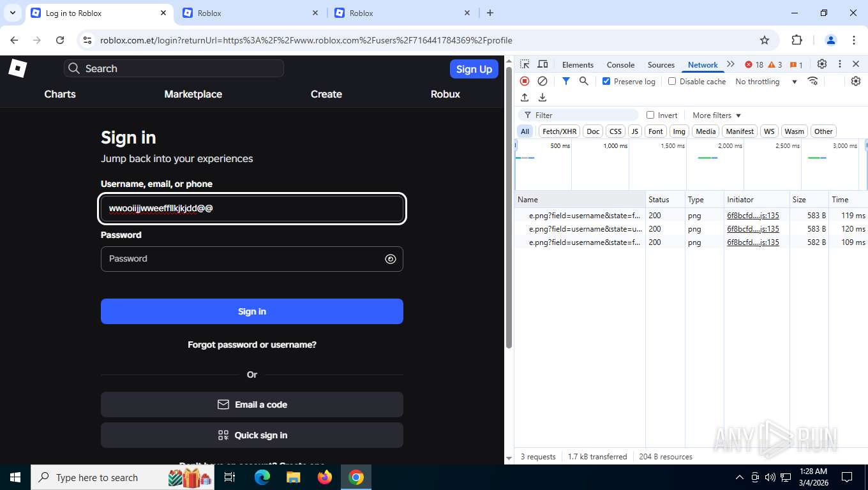Screen dimensions: 868x490
Task: Open File Explorer from the taskbar
Action: (293, 477)
